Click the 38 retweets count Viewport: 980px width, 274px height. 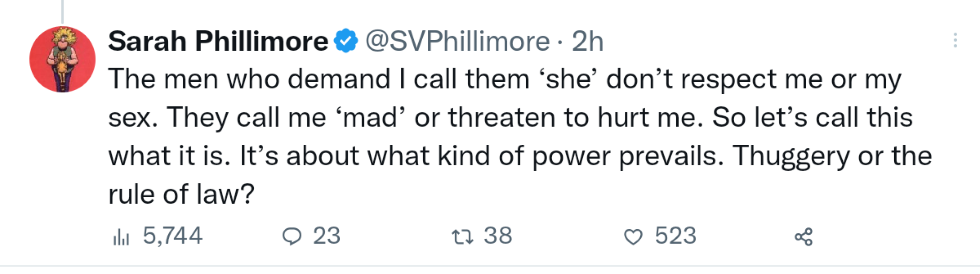[498, 236]
